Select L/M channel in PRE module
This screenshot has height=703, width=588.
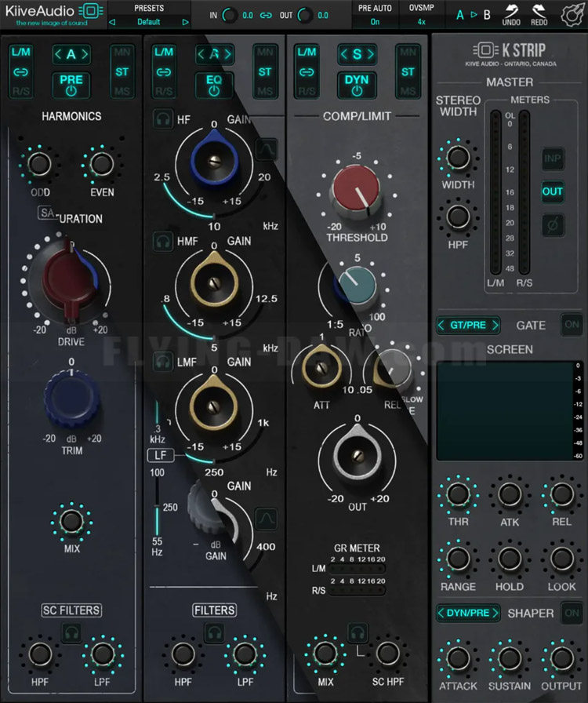(20, 52)
